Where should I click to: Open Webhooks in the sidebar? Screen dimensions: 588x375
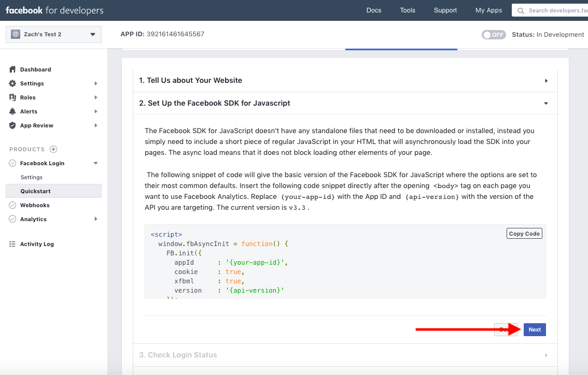pyautogui.click(x=35, y=205)
